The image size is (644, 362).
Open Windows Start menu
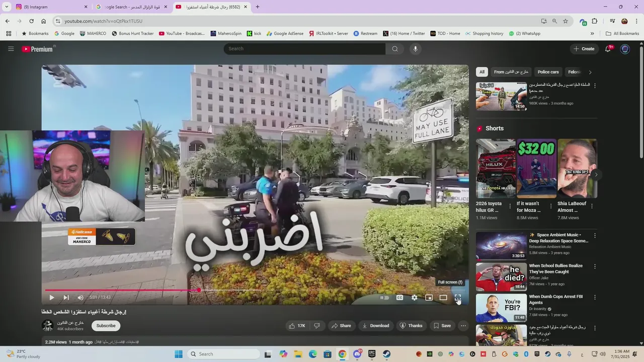click(x=179, y=354)
